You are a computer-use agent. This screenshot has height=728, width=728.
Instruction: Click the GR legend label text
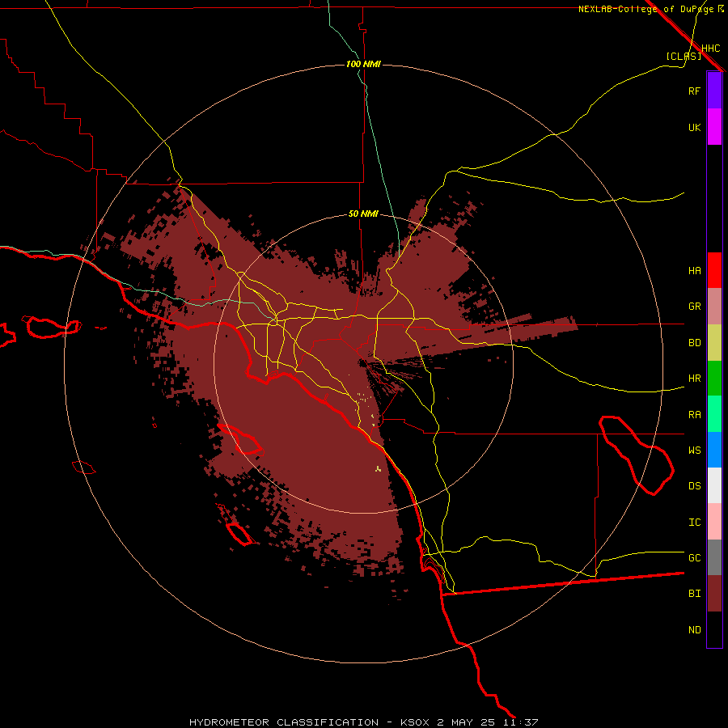[x=694, y=307]
